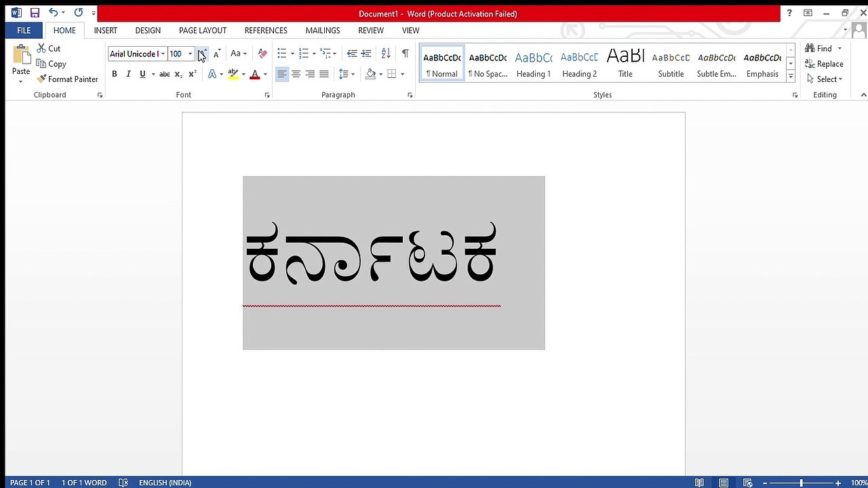The image size is (868, 488).
Task: Apply the yellow text highlight color
Action: pyautogui.click(x=233, y=74)
